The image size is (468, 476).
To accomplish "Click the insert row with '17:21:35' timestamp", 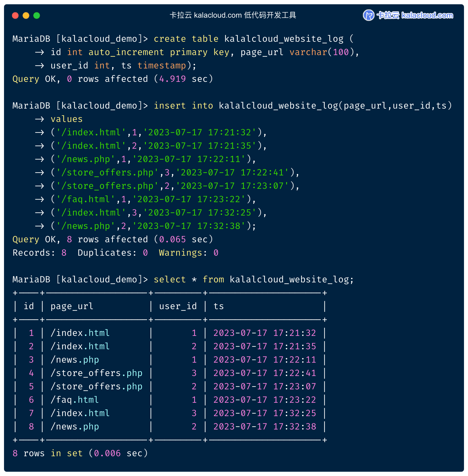I will click(x=158, y=146).
